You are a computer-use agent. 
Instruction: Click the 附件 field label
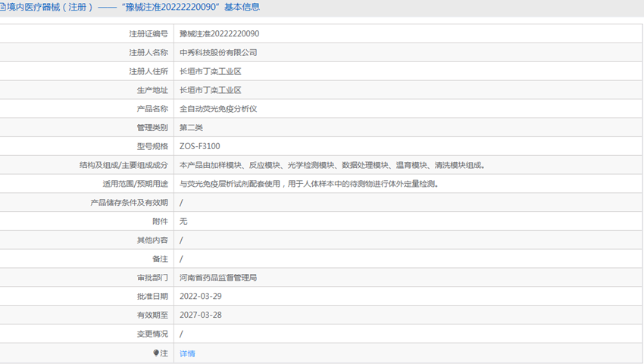pos(160,221)
